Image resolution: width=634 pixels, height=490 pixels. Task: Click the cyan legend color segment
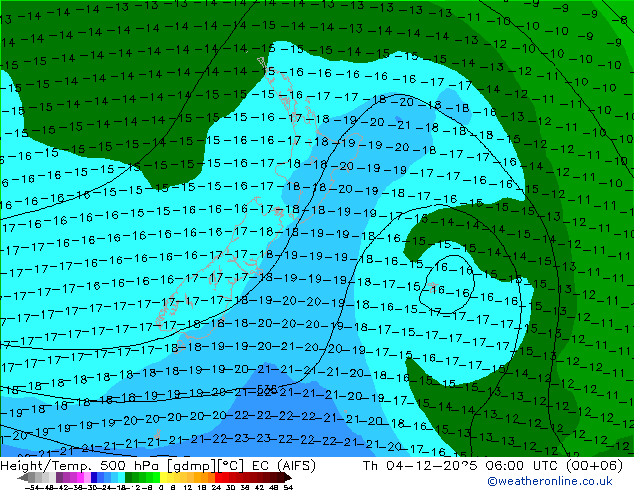pyautogui.click(x=121, y=478)
